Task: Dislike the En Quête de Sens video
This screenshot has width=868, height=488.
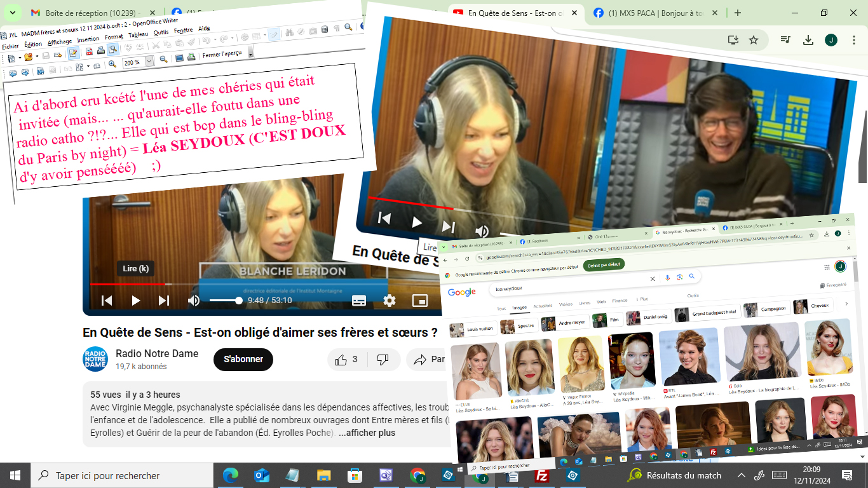Action: click(383, 360)
